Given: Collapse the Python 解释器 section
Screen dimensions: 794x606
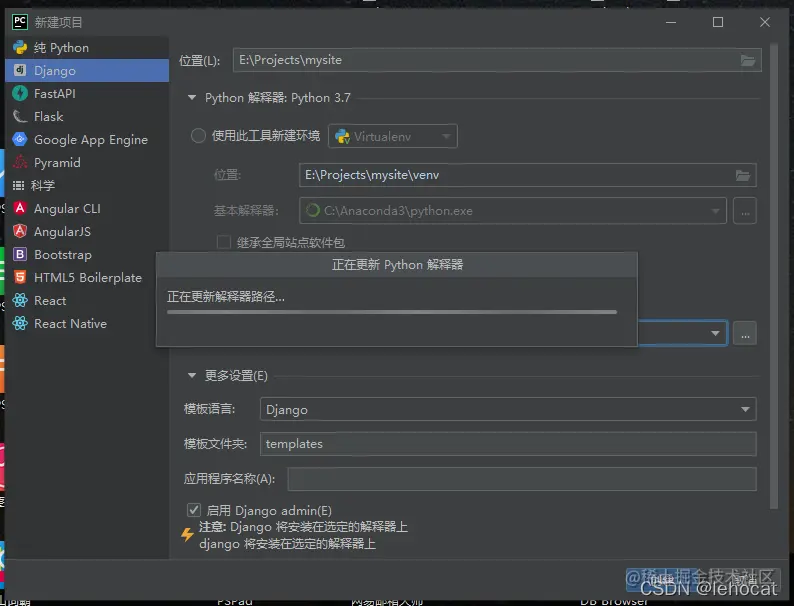Looking at the screenshot, I should pos(192,97).
